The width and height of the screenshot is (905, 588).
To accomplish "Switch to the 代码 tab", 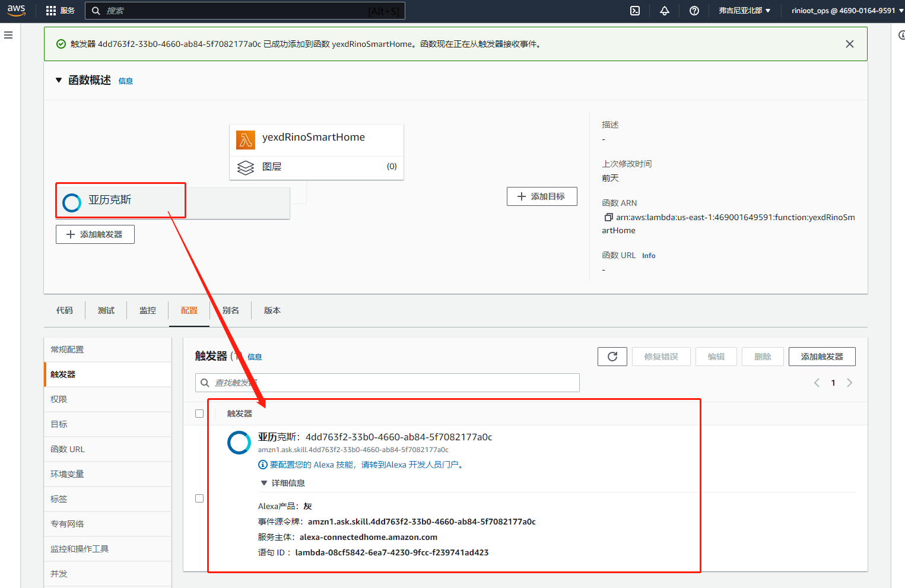I will (x=65, y=310).
